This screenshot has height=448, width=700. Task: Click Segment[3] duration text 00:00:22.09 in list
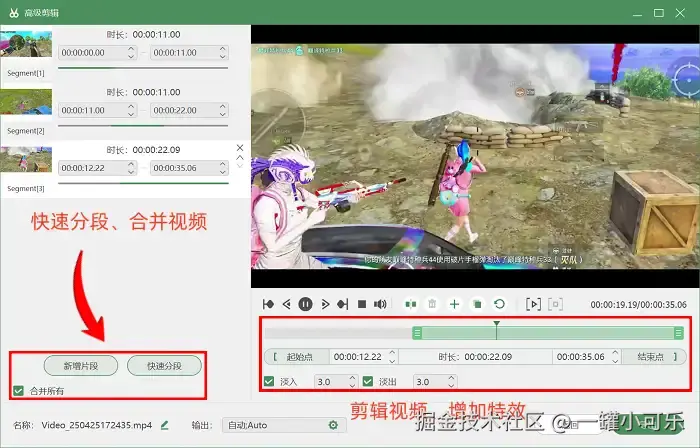tap(156, 150)
